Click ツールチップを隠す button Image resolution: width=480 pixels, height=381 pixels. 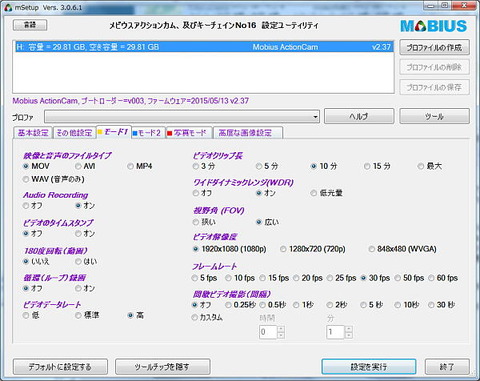pyautogui.click(x=163, y=367)
